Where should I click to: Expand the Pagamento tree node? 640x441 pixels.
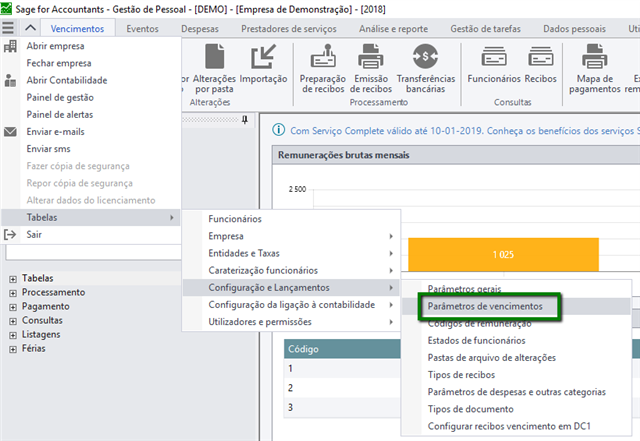click(x=13, y=306)
